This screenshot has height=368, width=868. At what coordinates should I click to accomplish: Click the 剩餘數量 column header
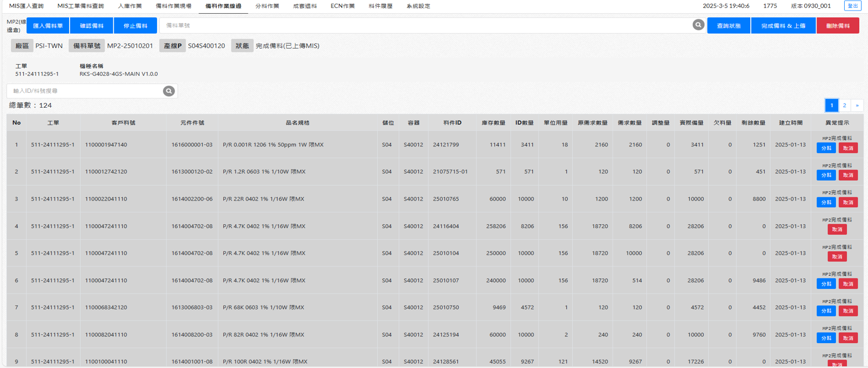[x=754, y=123]
